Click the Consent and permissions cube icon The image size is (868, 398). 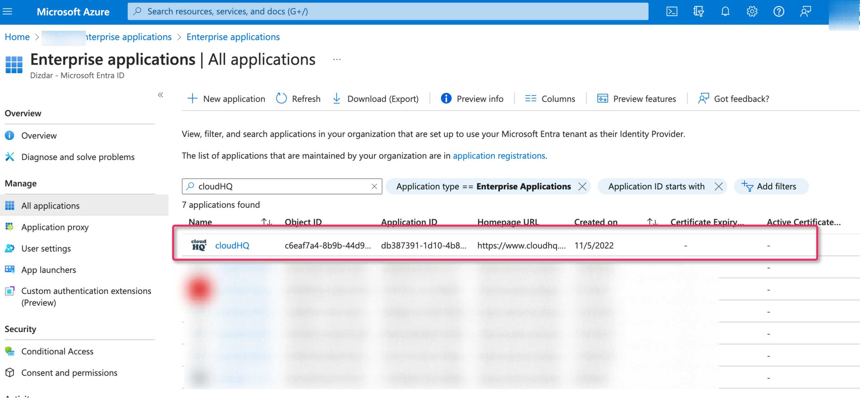pos(9,372)
